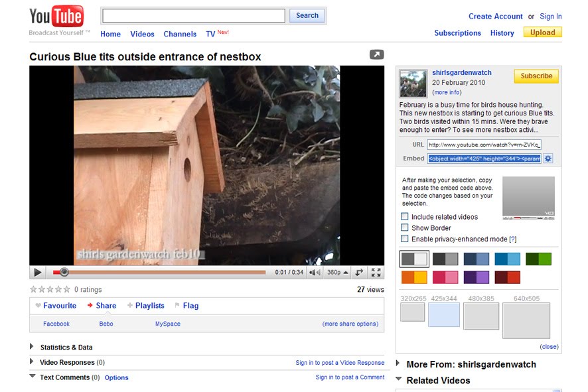Click the privacy-enhanced mode [?] help link

[x=512, y=239]
